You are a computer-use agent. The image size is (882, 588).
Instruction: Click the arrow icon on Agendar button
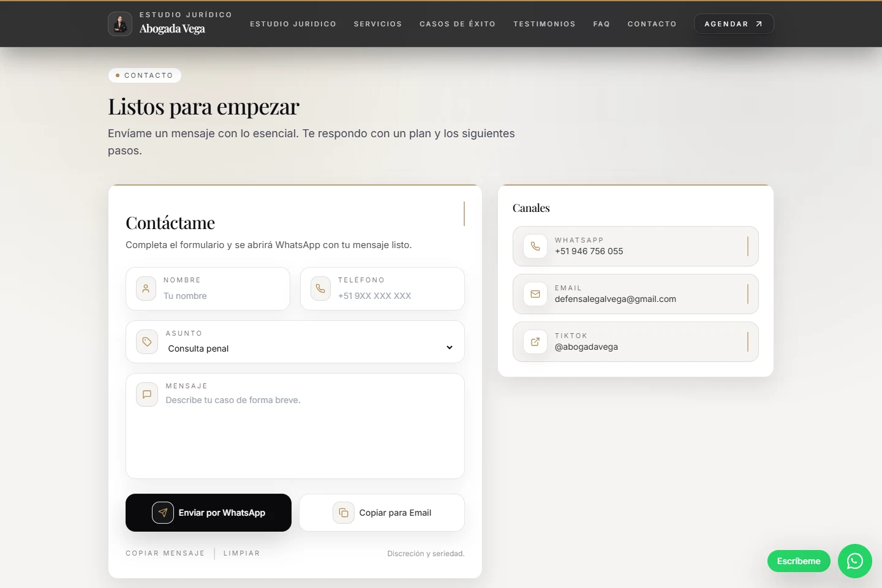tap(759, 24)
